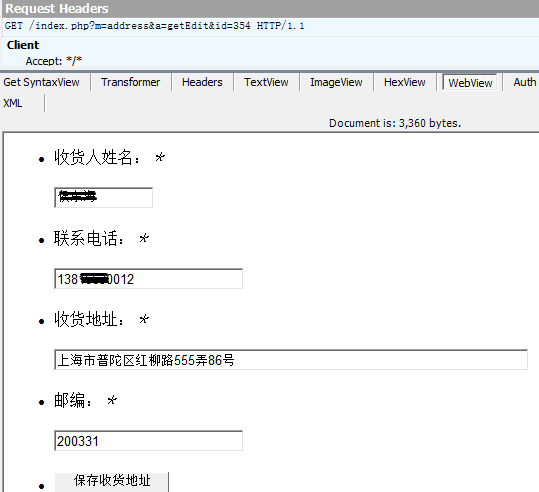Select the HexView tab
Viewport: 539px width, 492px height.
[405, 83]
